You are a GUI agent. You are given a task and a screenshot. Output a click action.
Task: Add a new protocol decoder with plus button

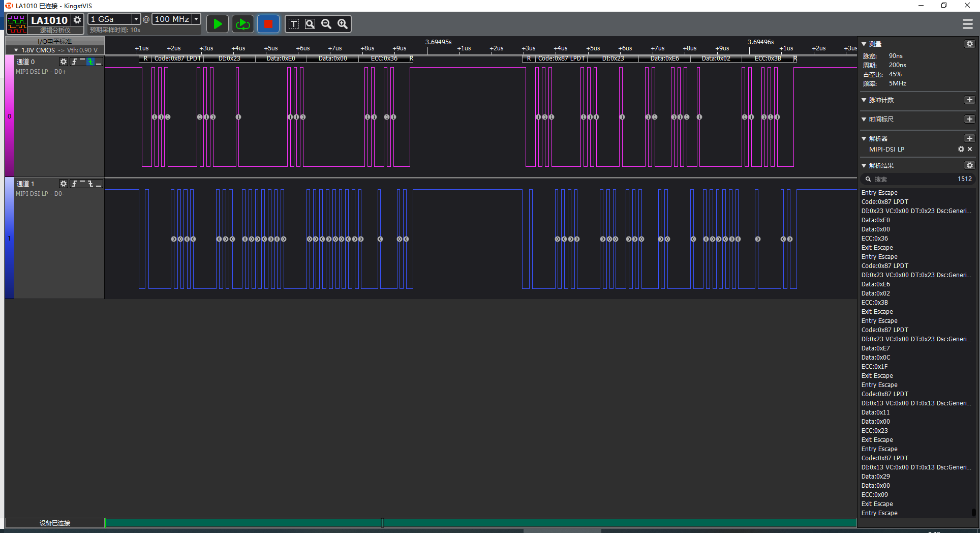pos(969,138)
